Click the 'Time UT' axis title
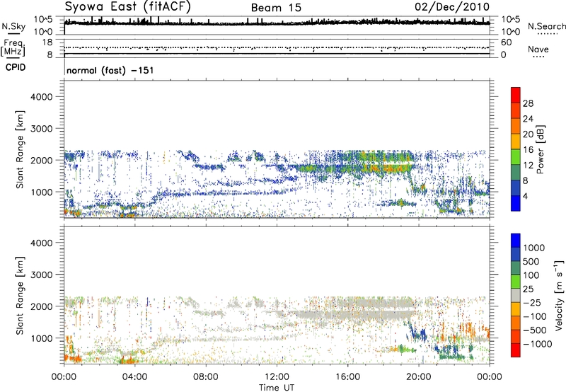The image size is (566, 392). click(277, 388)
